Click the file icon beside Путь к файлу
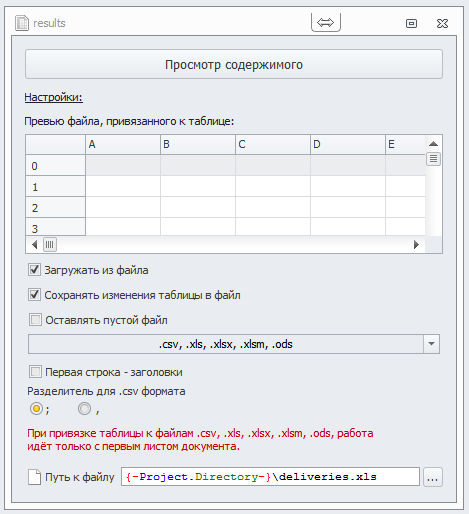 click(x=34, y=477)
